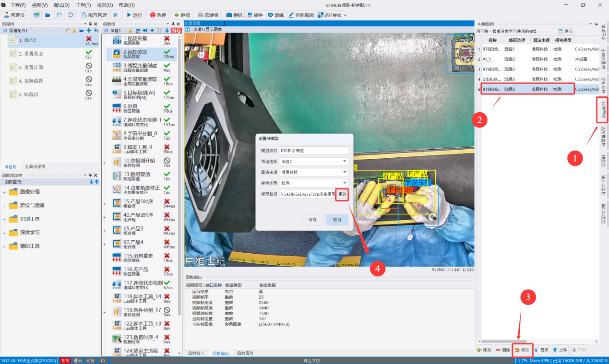Click the 修改 modify button
Viewport: 609px width, 364px height.
(522, 350)
